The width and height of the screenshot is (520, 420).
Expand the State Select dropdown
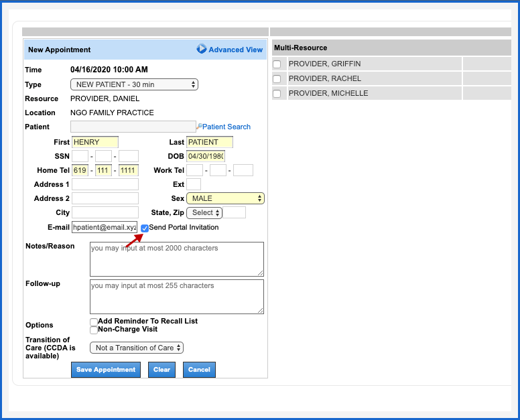click(x=204, y=212)
